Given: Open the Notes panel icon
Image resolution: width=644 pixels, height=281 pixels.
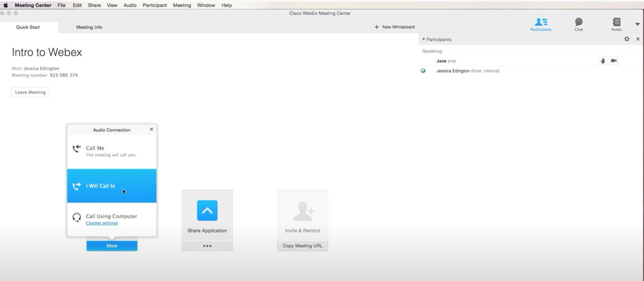Looking at the screenshot, I should coord(617,24).
